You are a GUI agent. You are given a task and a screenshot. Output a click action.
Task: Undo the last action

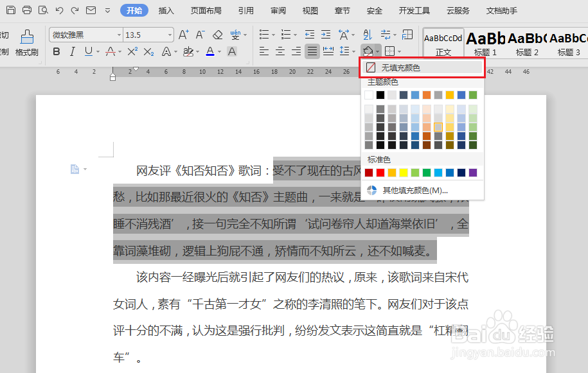[x=59, y=10]
